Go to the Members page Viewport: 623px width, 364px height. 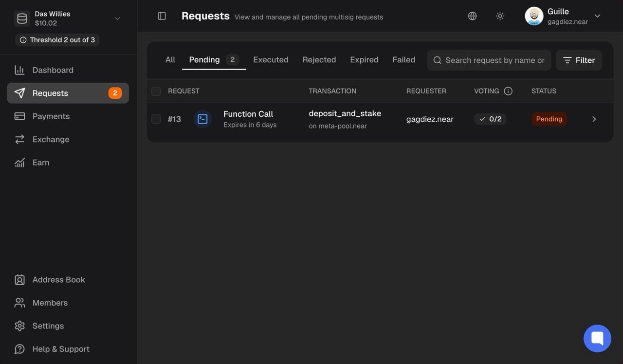pyautogui.click(x=68, y=303)
